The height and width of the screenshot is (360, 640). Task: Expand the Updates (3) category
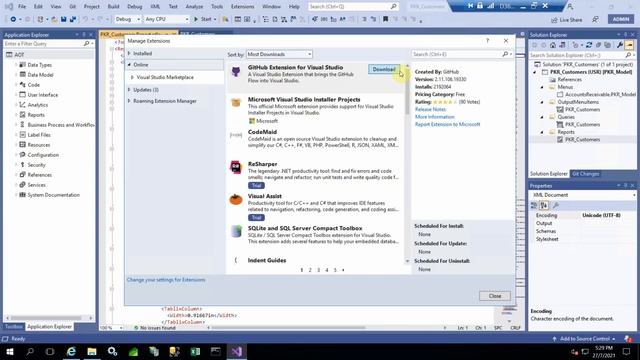tap(129, 90)
